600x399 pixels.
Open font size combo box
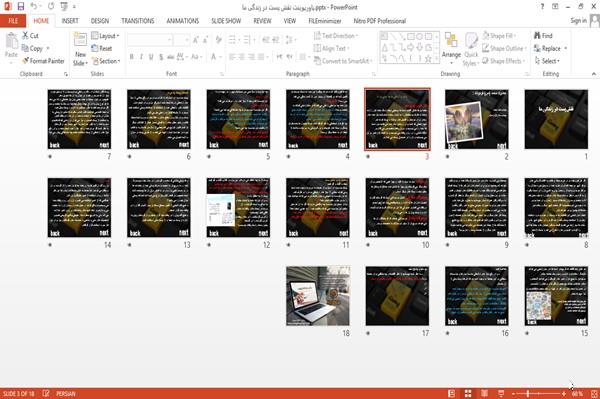pyautogui.click(x=181, y=40)
